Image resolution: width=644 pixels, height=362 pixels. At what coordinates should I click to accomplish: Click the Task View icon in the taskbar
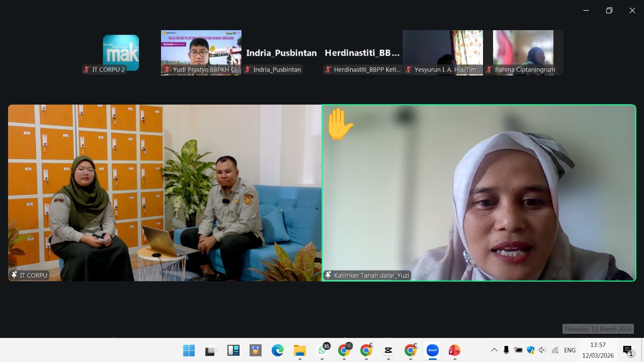[x=211, y=350]
